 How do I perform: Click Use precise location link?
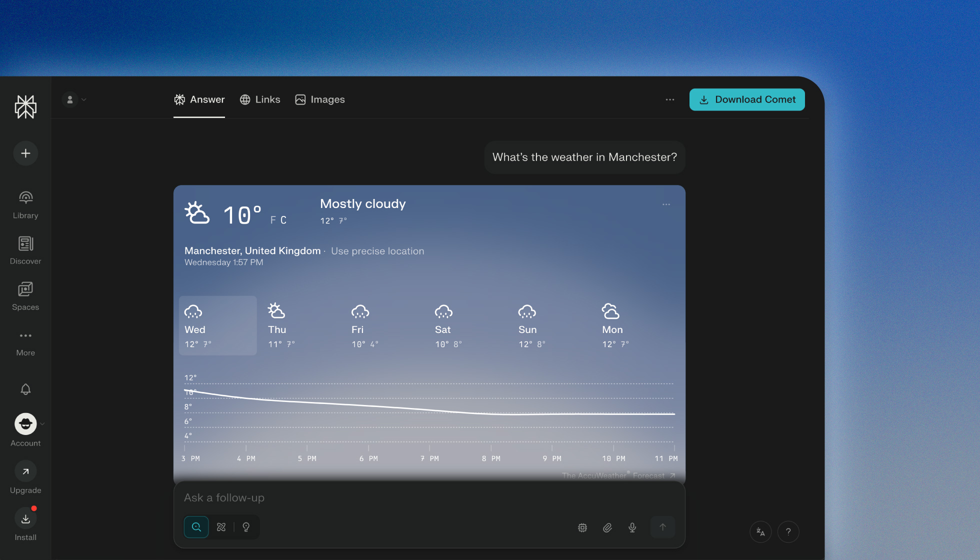point(377,251)
